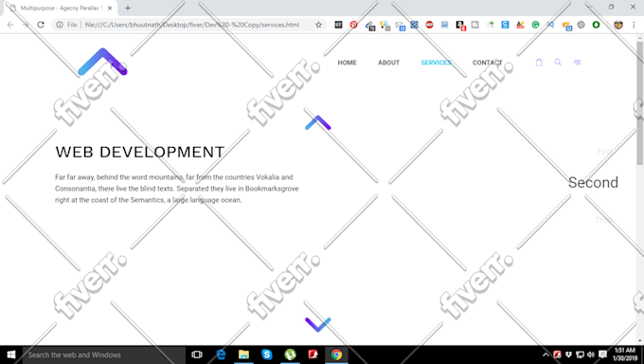Screen dimensions: 644x364
Task: Click the address bar URL field
Action: [x=192, y=25]
